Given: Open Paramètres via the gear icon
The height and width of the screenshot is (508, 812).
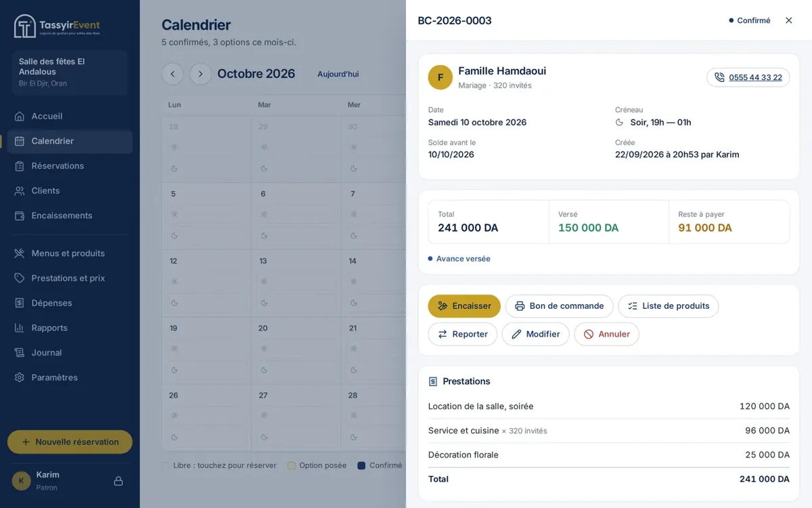Looking at the screenshot, I should (20, 377).
